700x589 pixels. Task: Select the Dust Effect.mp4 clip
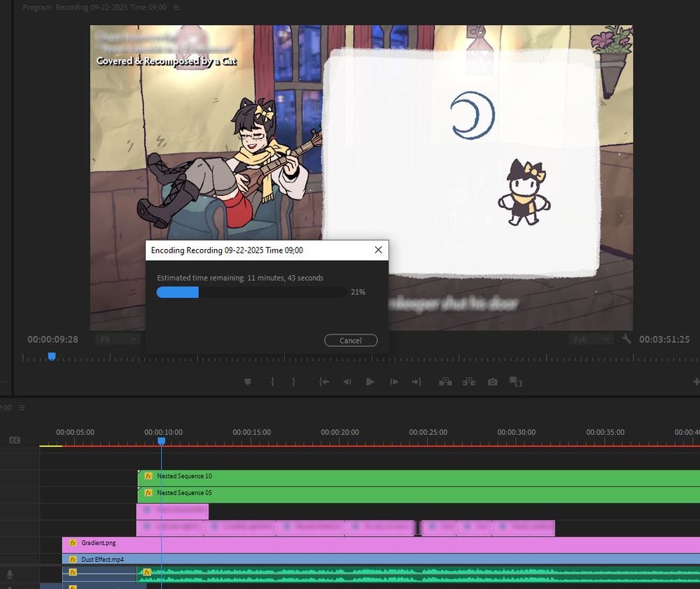tap(381, 559)
